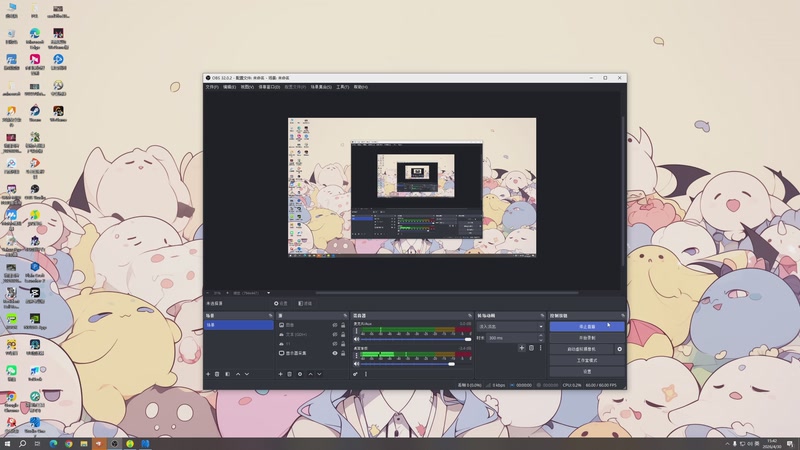
Task: Show the 文本 (GDI+) source eye icon
Action: [x=335, y=335]
